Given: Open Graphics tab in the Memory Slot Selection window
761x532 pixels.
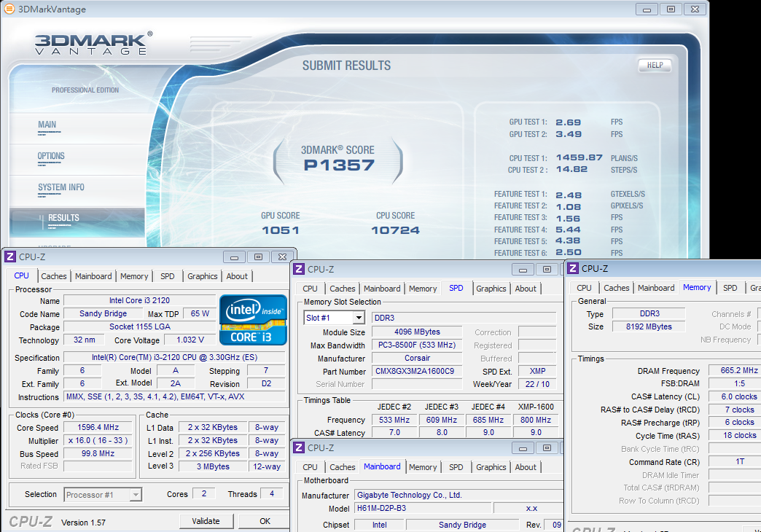Looking at the screenshot, I should pos(491,289).
